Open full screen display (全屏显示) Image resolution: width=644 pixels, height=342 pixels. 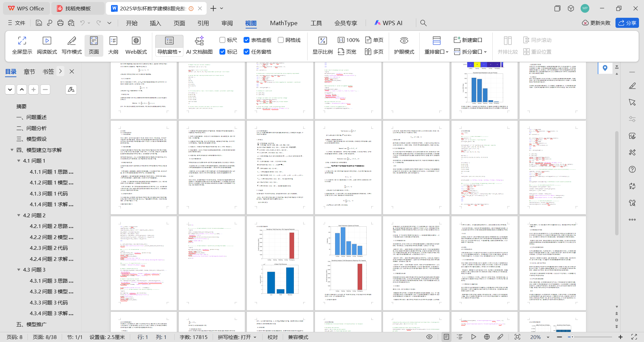click(x=22, y=45)
